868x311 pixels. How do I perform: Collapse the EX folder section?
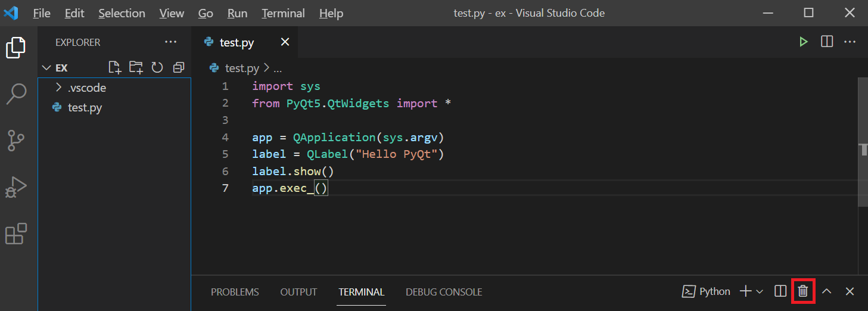point(47,68)
